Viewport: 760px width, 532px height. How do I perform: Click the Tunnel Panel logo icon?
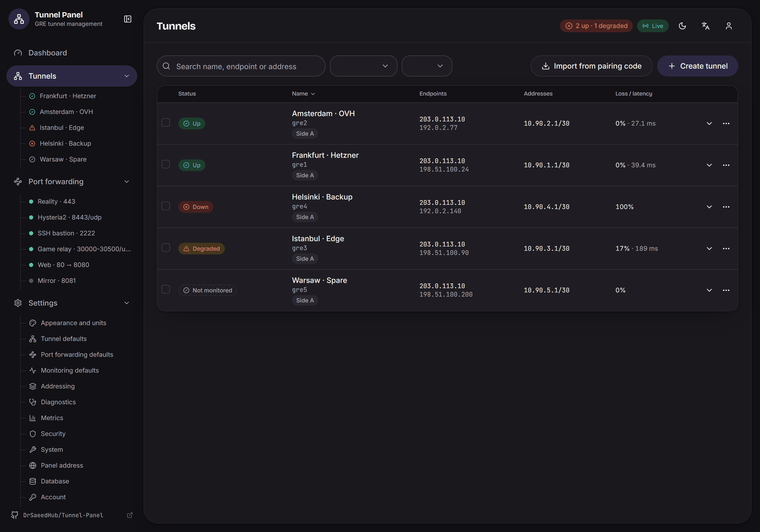click(x=19, y=19)
